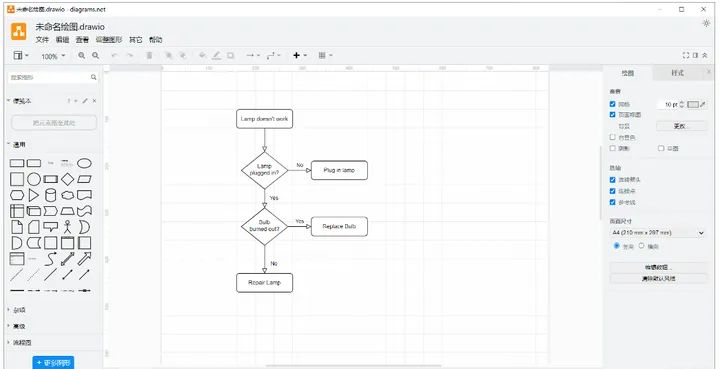Screen dimensions: 720x369
Task: Click the fullscreen icon in the top-right toolbar
Action: pos(686,55)
